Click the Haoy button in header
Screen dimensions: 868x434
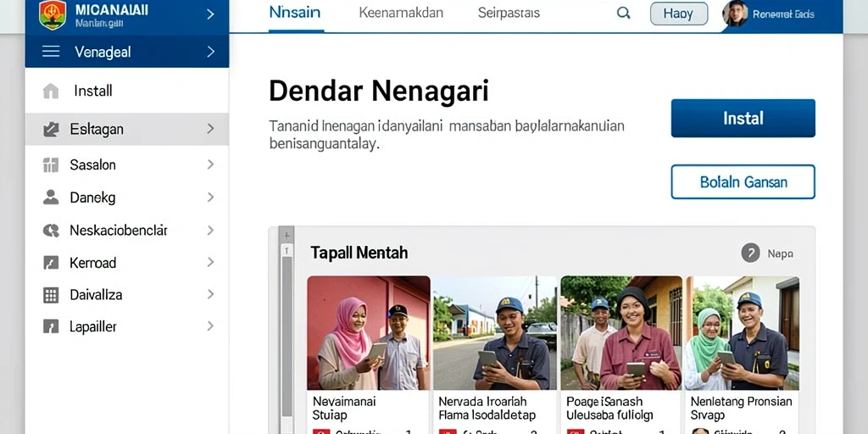[x=679, y=14]
